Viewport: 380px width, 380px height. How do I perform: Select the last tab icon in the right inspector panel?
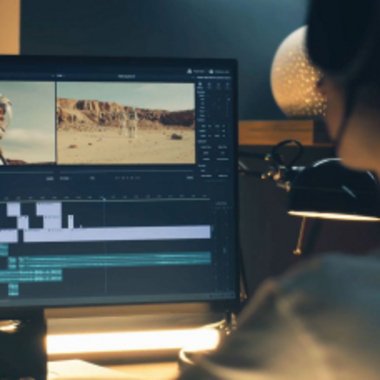point(227,86)
